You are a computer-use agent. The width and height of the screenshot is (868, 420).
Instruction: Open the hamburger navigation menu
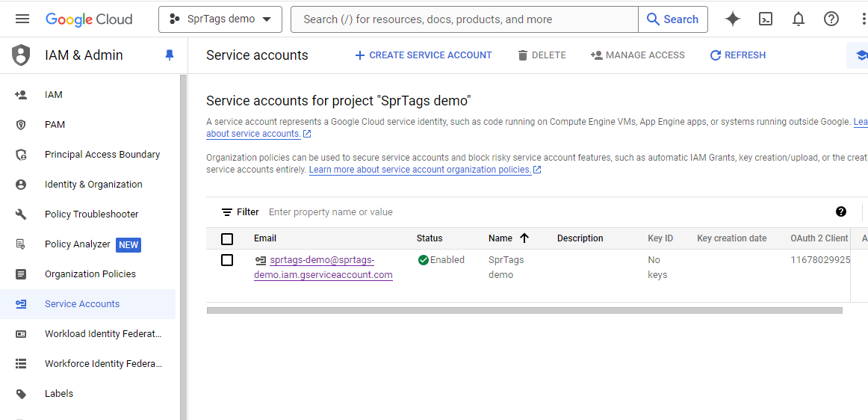click(22, 19)
